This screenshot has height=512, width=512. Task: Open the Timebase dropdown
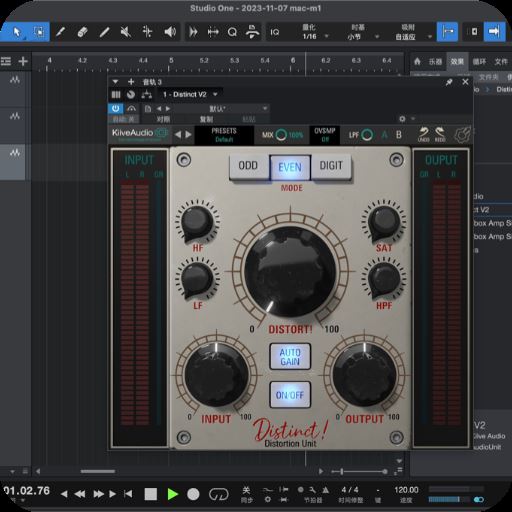point(362,32)
